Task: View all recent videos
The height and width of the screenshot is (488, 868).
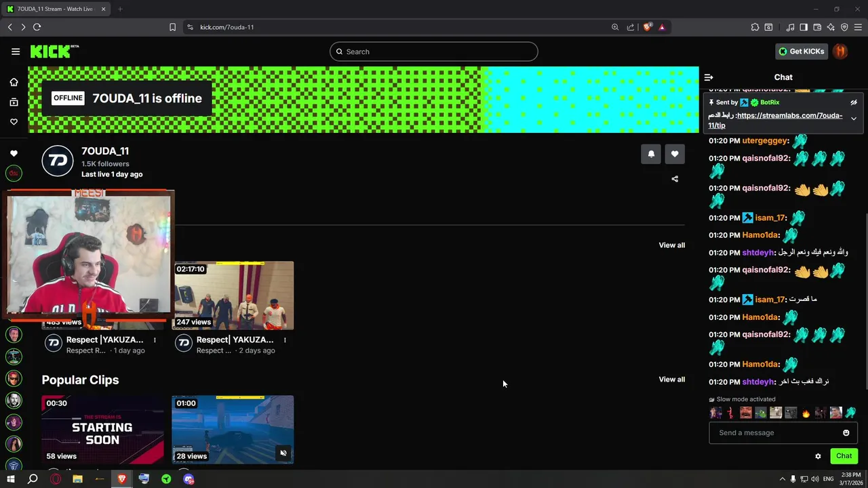Action: (671, 245)
